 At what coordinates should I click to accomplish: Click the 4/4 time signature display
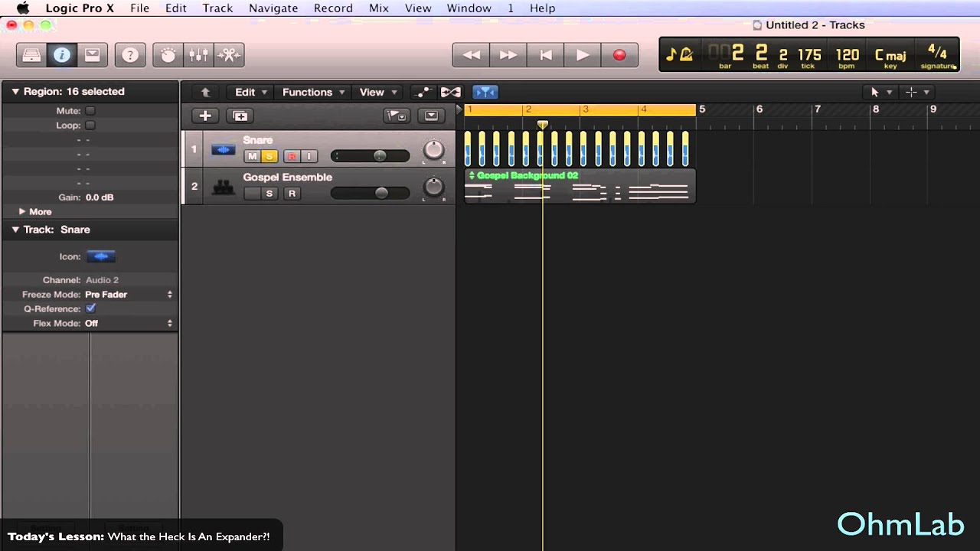(x=937, y=56)
